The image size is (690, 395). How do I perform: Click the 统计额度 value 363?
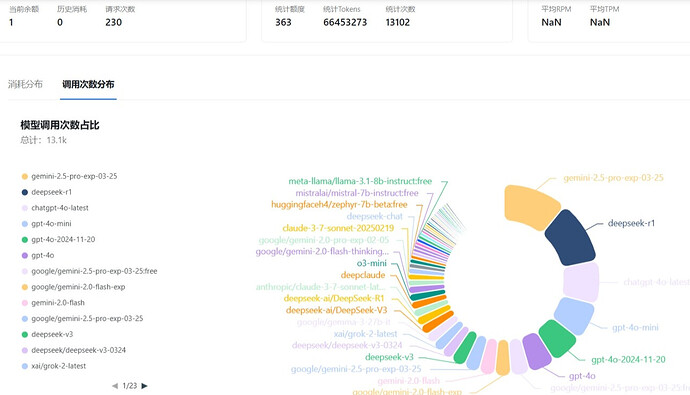tap(283, 22)
